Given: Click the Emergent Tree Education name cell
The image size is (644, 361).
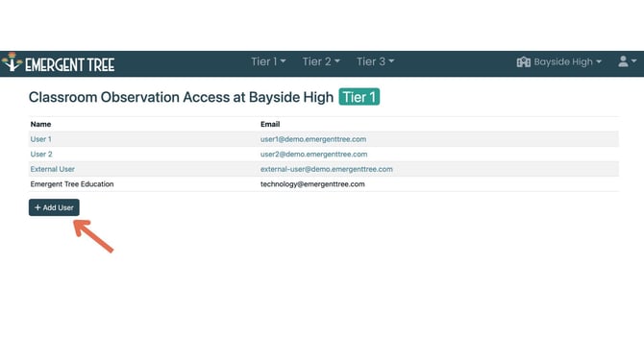Looking at the screenshot, I should [72, 184].
